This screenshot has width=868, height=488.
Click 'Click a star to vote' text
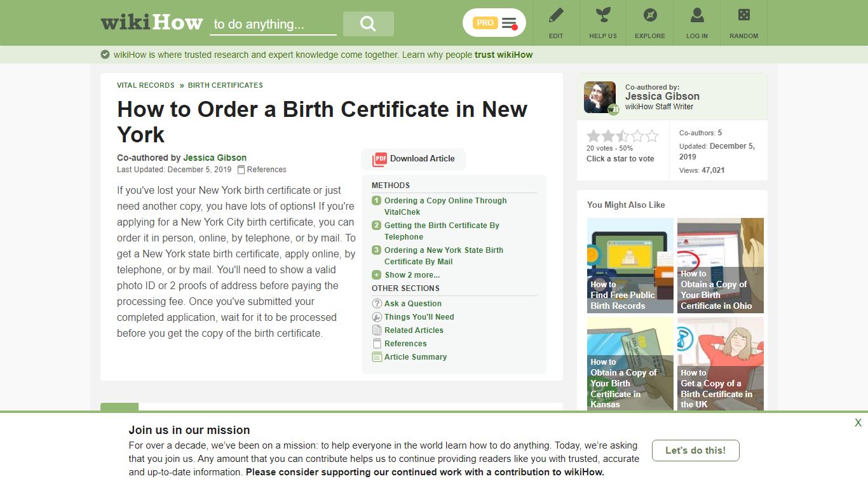point(620,159)
